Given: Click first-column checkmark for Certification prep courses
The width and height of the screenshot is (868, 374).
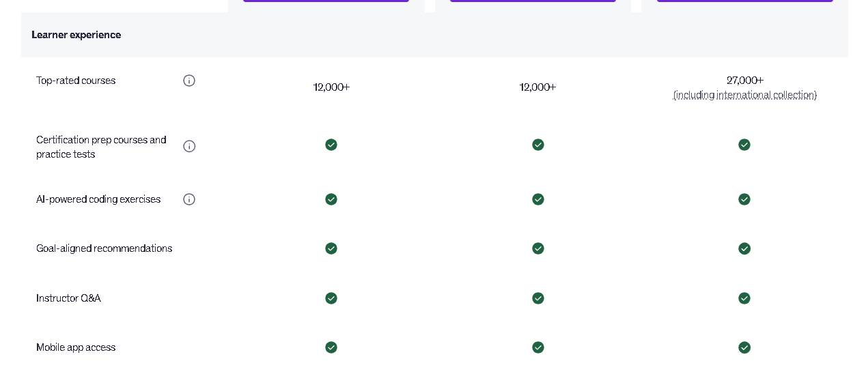Looking at the screenshot, I should 331,145.
